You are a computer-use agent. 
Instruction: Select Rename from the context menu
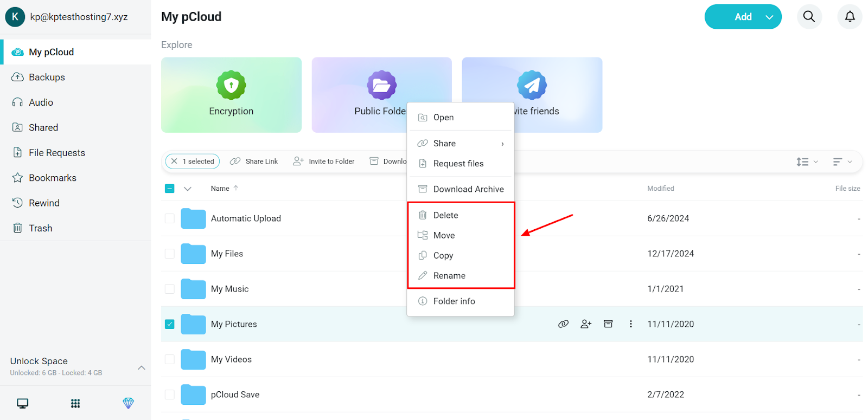pyautogui.click(x=449, y=276)
